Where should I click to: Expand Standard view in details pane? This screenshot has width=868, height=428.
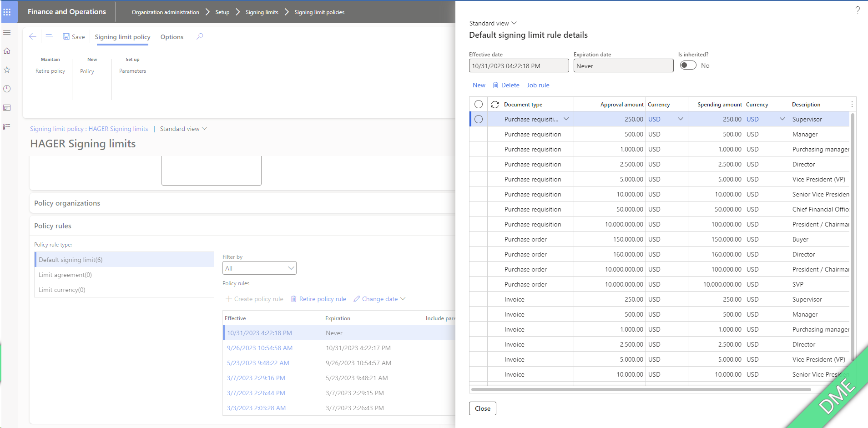493,23
